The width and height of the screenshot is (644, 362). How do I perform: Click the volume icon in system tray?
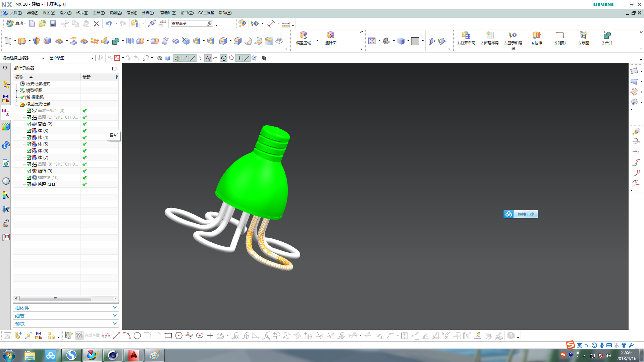tap(608, 356)
